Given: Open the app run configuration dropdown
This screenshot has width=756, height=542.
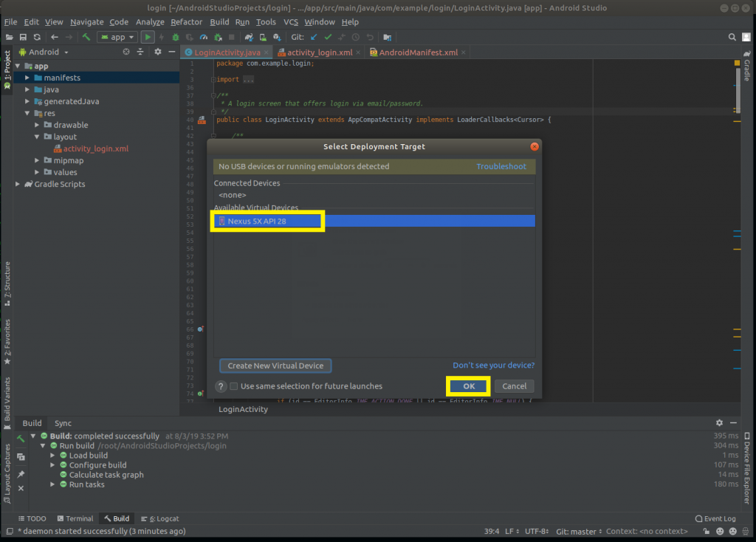Looking at the screenshot, I should 117,37.
